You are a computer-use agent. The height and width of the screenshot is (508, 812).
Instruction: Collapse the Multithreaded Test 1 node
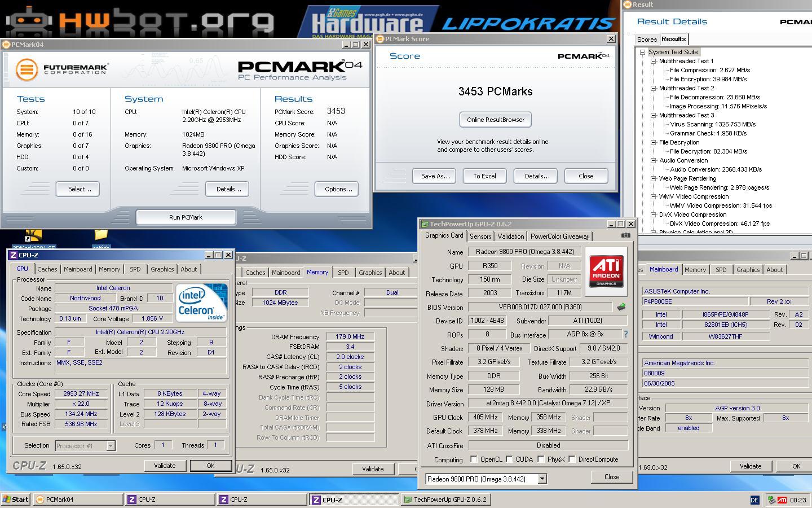[x=654, y=61]
